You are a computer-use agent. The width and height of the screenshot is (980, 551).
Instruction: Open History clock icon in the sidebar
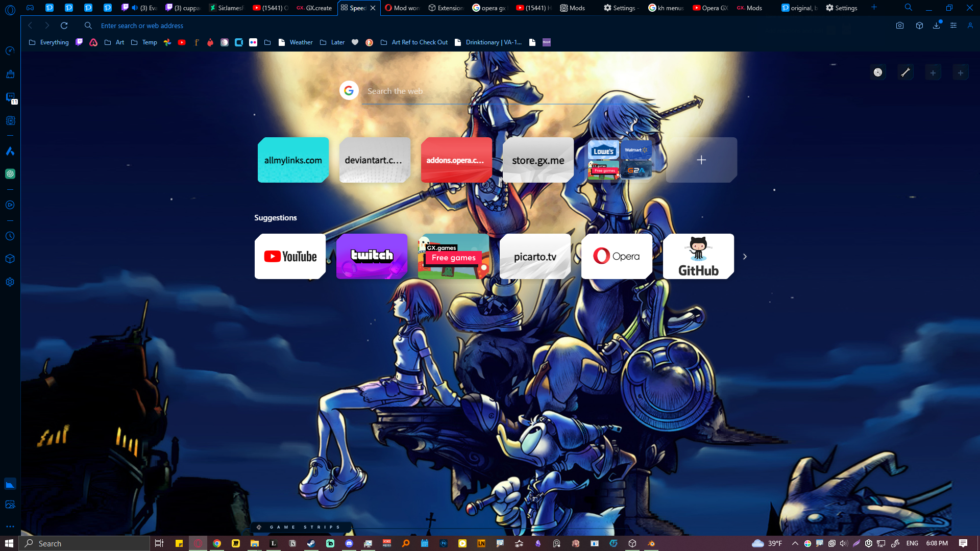(10, 236)
